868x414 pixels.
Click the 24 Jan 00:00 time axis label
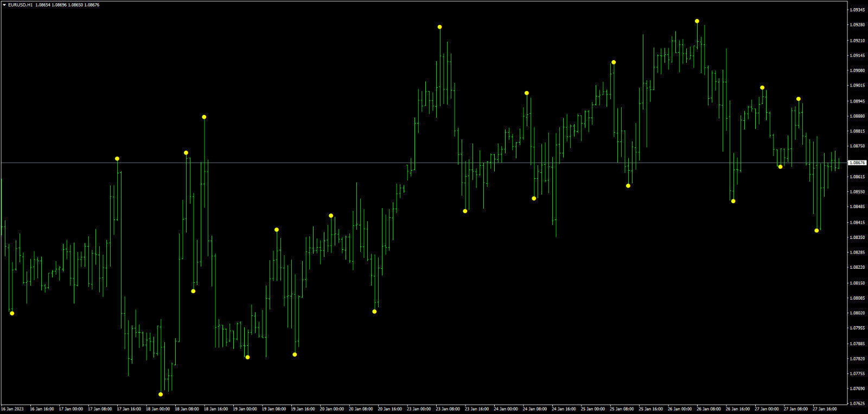[505, 409]
